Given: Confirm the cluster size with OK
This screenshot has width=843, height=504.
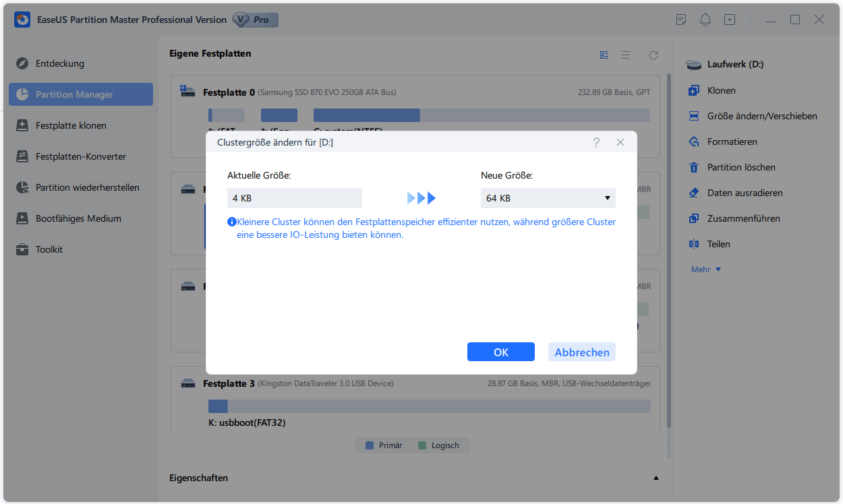Looking at the screenshot, I should coord(501,352).
